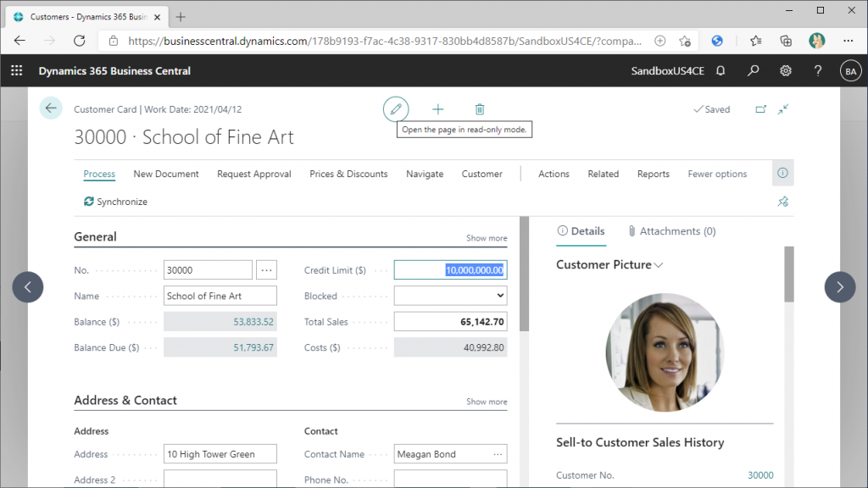
Task: Open the Balance Due ($) value 51,793.67
Action: (253, 347)
